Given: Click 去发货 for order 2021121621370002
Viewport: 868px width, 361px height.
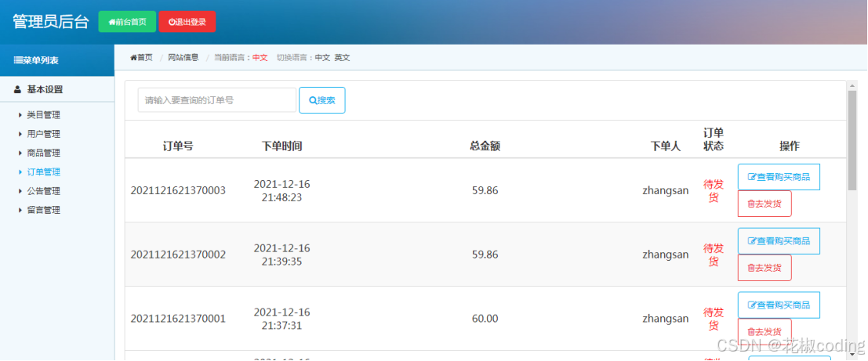Looking at the screenshot, I should (764, 268).
